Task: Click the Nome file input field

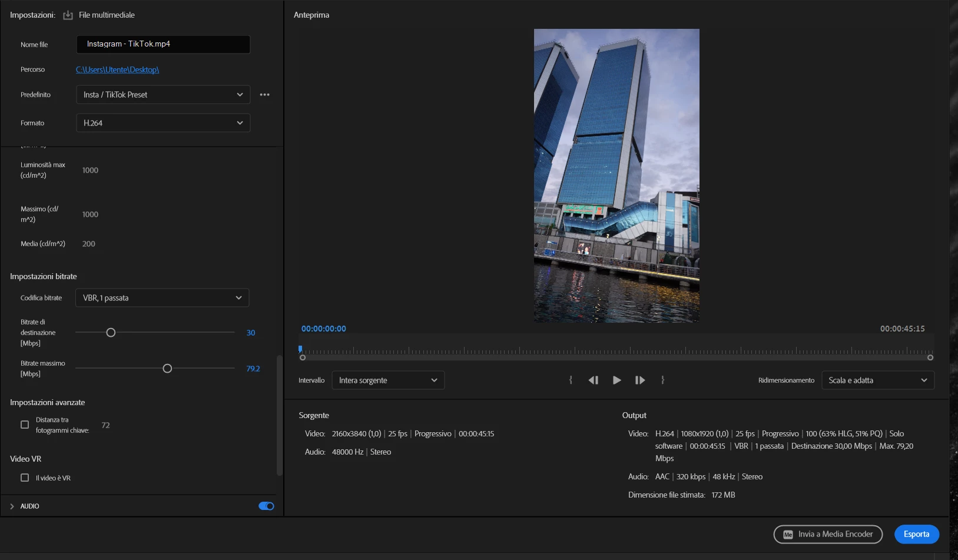Action: 163,44
